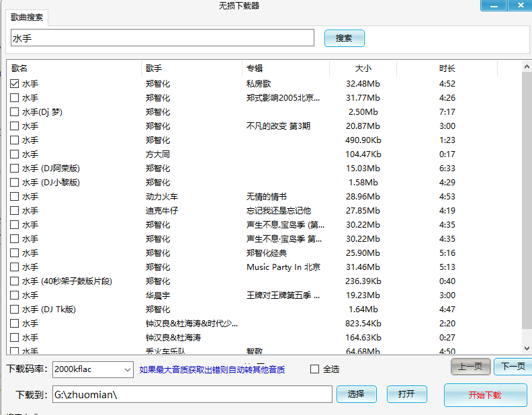Check the 水手(Dj 梦) song checkbox
The width and height of the screenshot is (532, 415).
point(15,112)
